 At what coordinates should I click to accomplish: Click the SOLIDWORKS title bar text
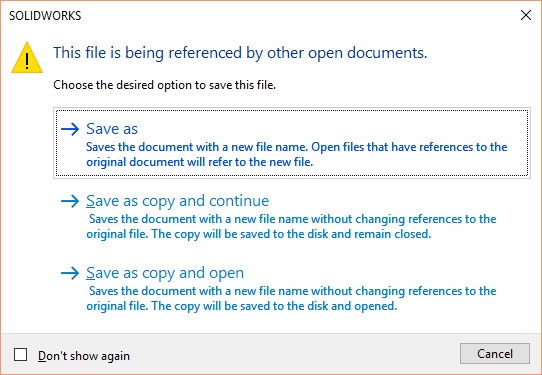[x=45, y=16]
